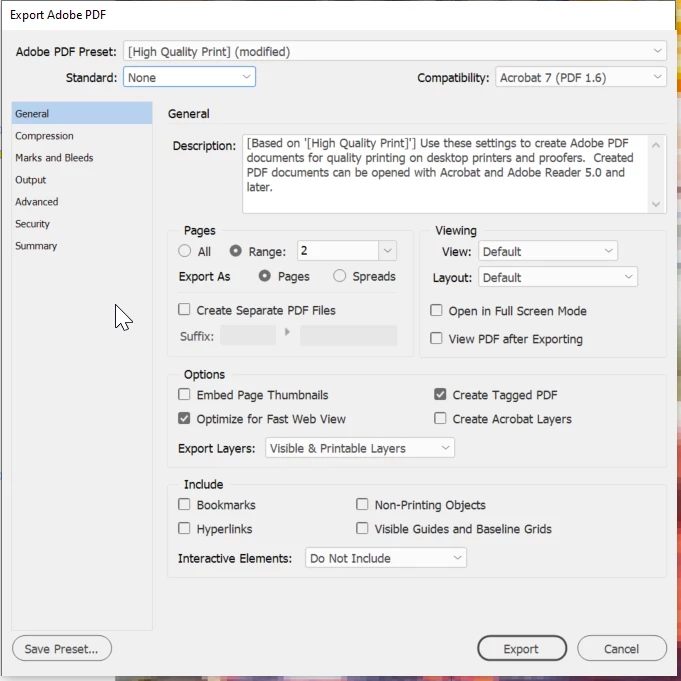Include Bookmarks checkbox
The width and height of the screenshot is (681, 681).
(184, 504)
